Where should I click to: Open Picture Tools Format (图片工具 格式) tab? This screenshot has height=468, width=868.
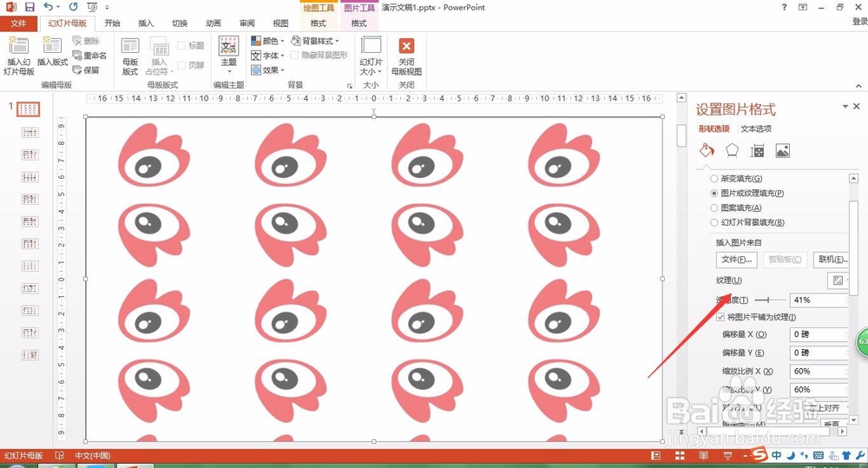tap(358, 23)
